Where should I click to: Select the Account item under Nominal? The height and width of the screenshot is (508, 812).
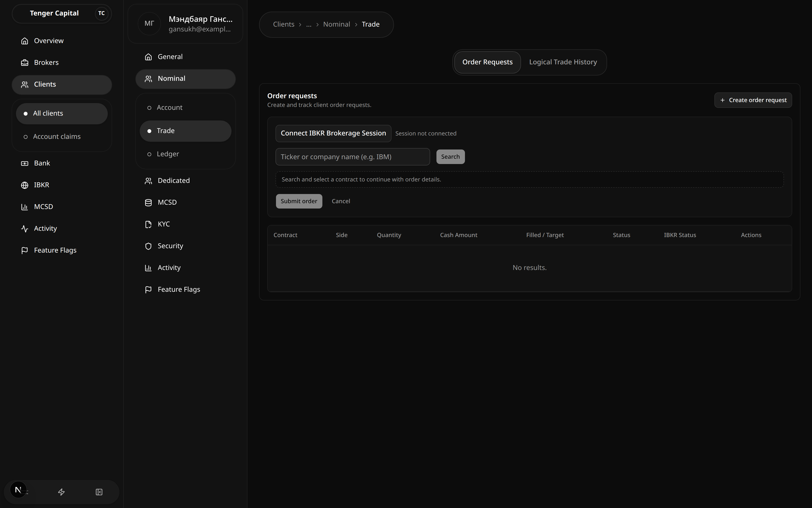[186, 108]
